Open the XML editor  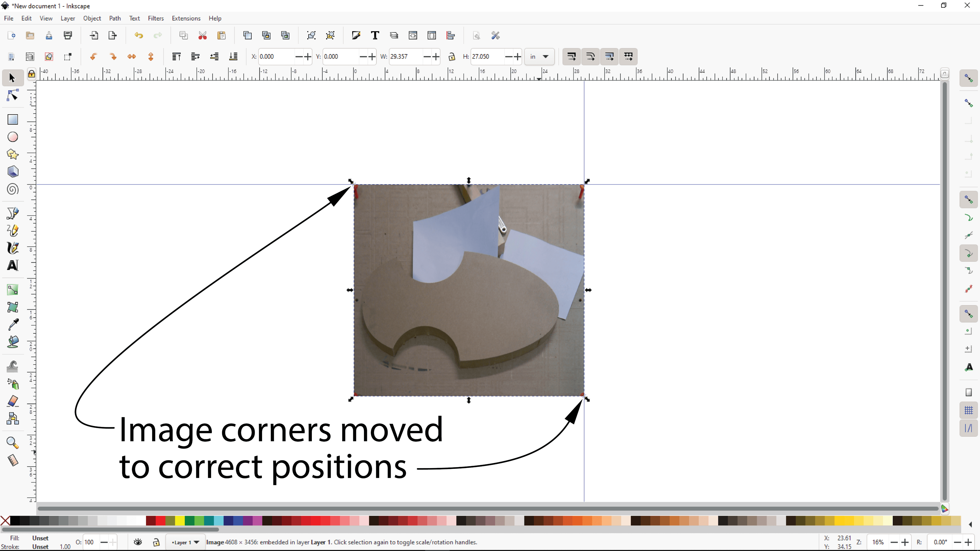pos(413,35)
